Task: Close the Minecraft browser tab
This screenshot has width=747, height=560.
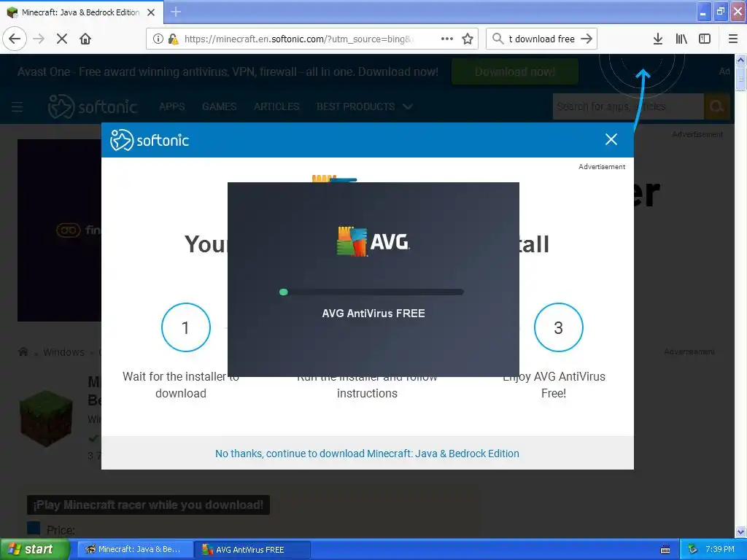Action: click(x=151, y=12)
